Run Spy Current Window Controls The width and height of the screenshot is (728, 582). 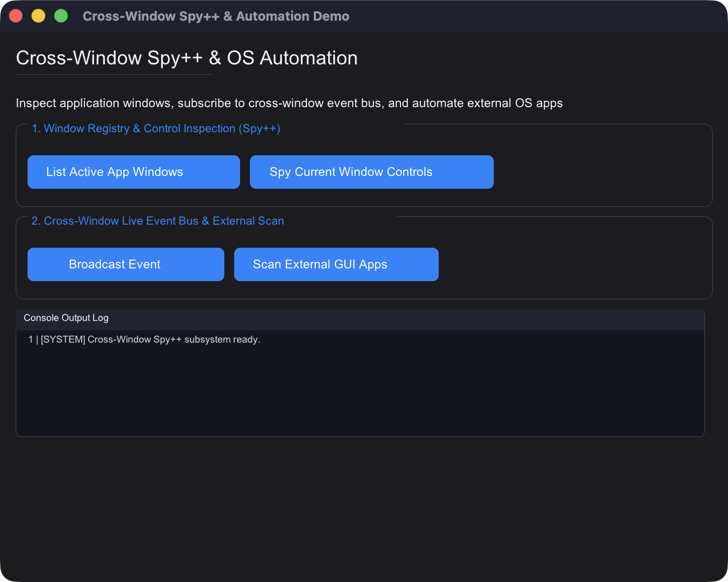click(372, 172)
